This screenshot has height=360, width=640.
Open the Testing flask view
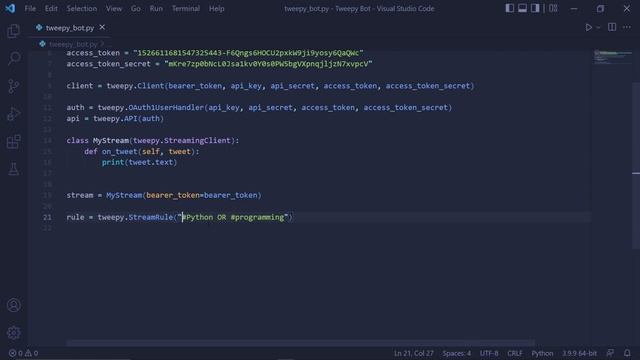(13, 169)
